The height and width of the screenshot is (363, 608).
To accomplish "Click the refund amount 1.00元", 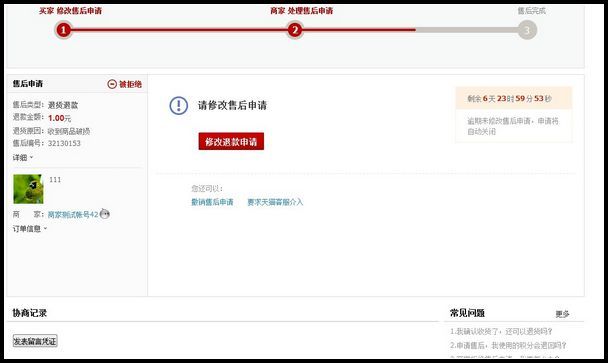I will pyautogui.click(x=59, y=118).
